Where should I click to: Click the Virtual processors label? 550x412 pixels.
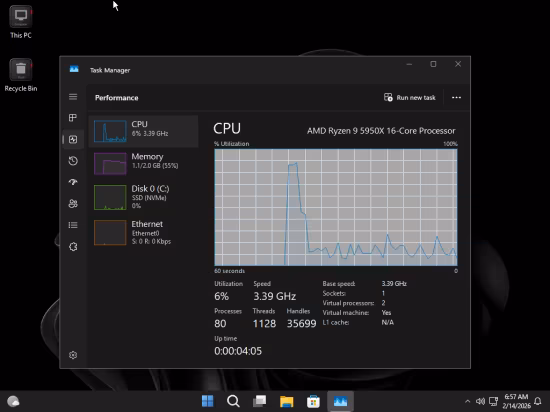tap(348, 303)
